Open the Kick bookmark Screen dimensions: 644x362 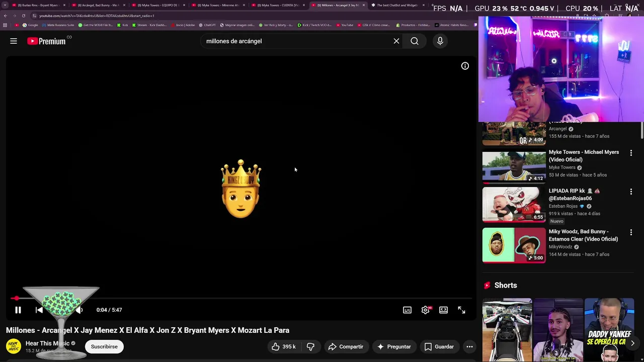pos(123,25)
